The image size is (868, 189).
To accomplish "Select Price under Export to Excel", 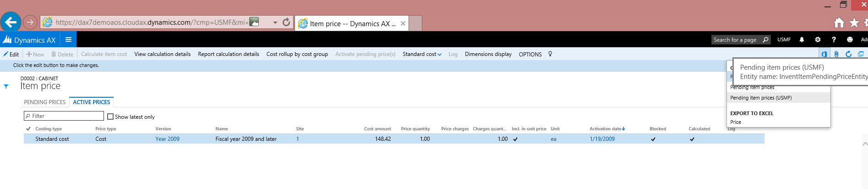I will point(736,122).
